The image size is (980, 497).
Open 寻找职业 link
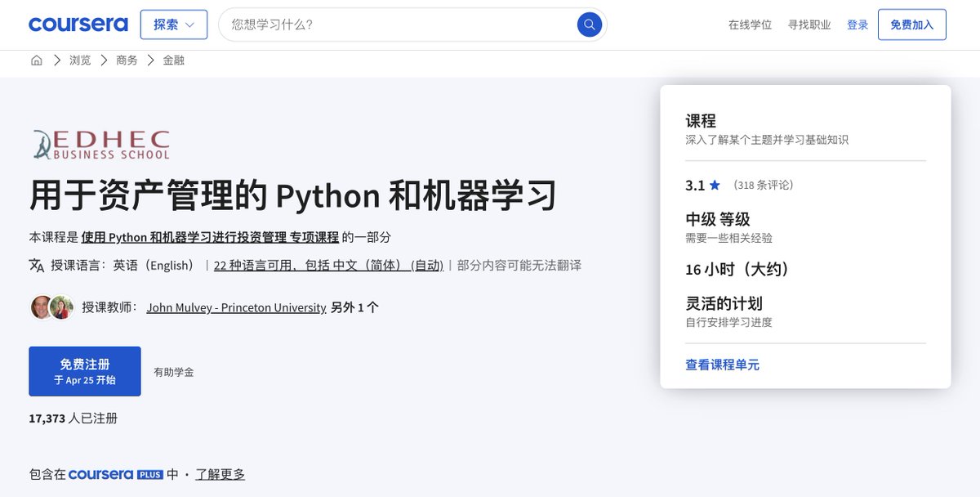(x=809, y=25)
